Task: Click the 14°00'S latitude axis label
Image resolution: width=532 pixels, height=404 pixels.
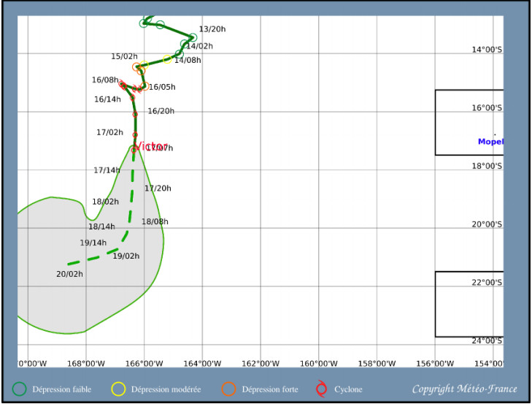Action: coord(486,50)
